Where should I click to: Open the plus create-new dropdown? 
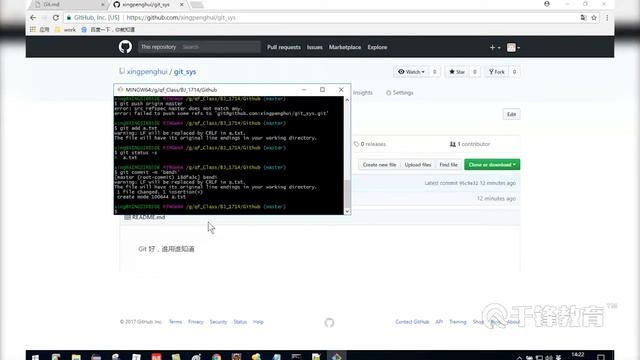tap(495, 47)
